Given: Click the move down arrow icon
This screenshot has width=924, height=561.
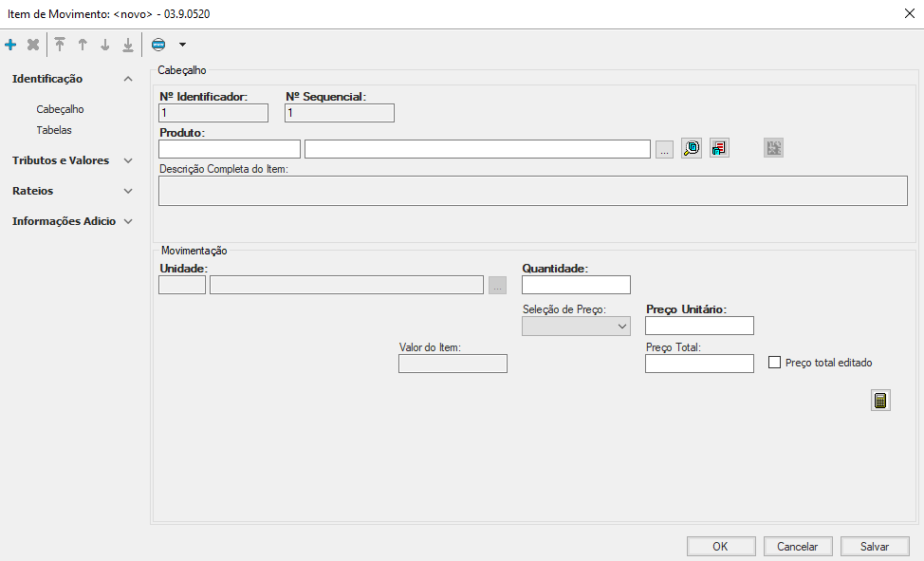Looking at the screenshot, I should 105,45.
